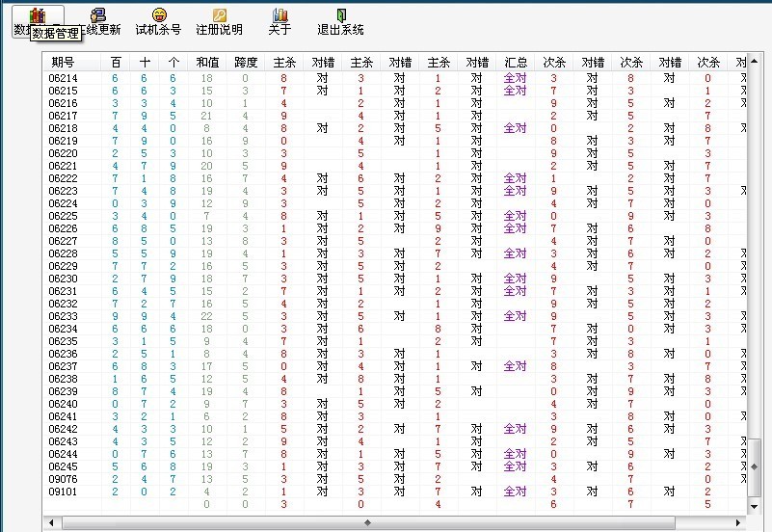Screen dimensions: 772x532
Task: Select row 06217 in the table
Action: pyautogui.click(x=395, y=116)
